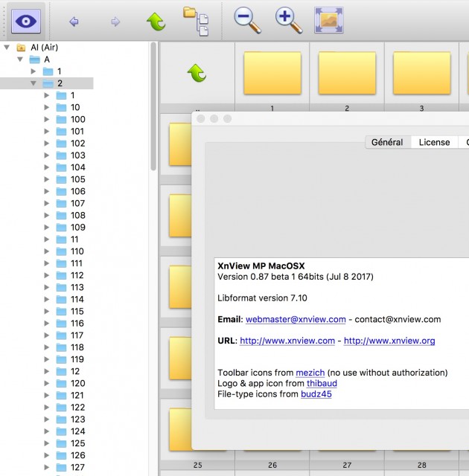Click folder icon of tree item 104
The width and height of the screenshot is (469, 476).
(61, 167)
